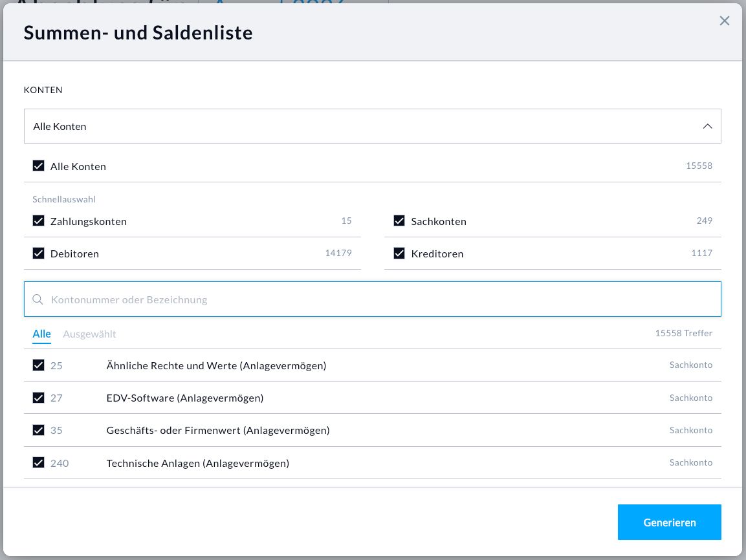Switch to the Ausgewählt tab
This screenshot has height=560, width=746.
[89, 334]
